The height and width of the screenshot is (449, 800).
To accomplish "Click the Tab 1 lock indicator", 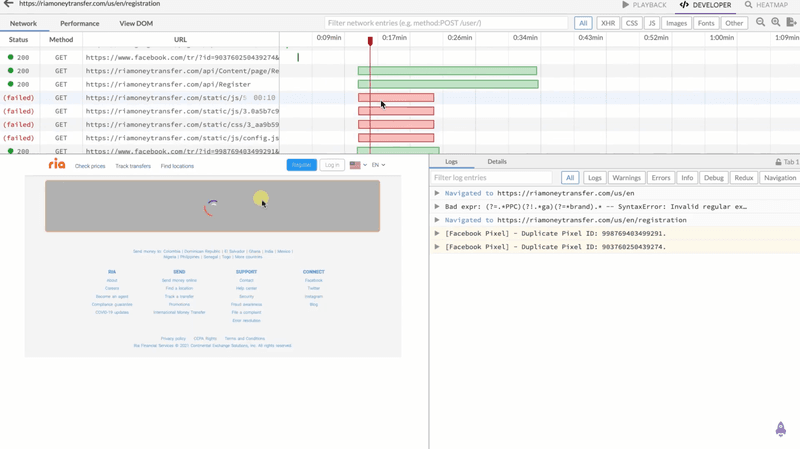I will [x=787, y=162].
